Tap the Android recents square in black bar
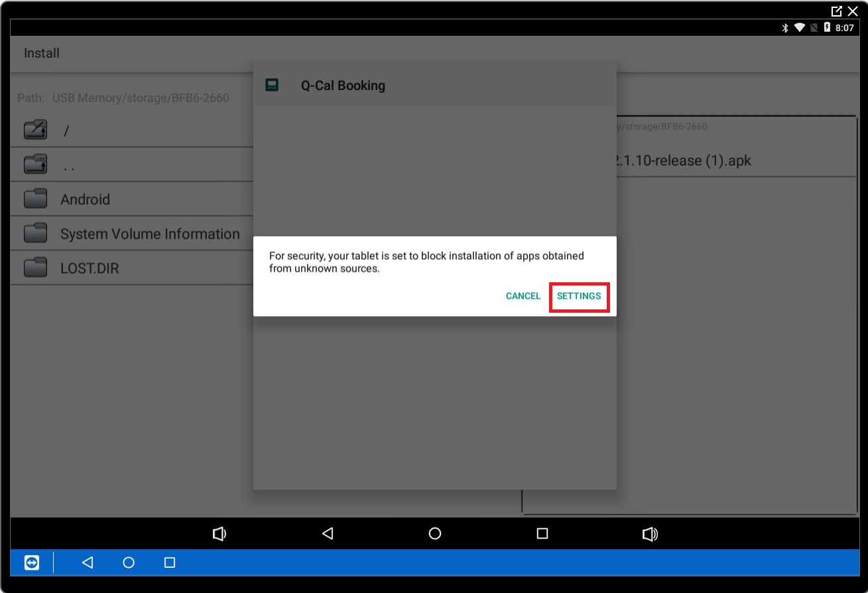Viewport: 868px width, 593px height. pyautogui.click(x=542, y=533)
